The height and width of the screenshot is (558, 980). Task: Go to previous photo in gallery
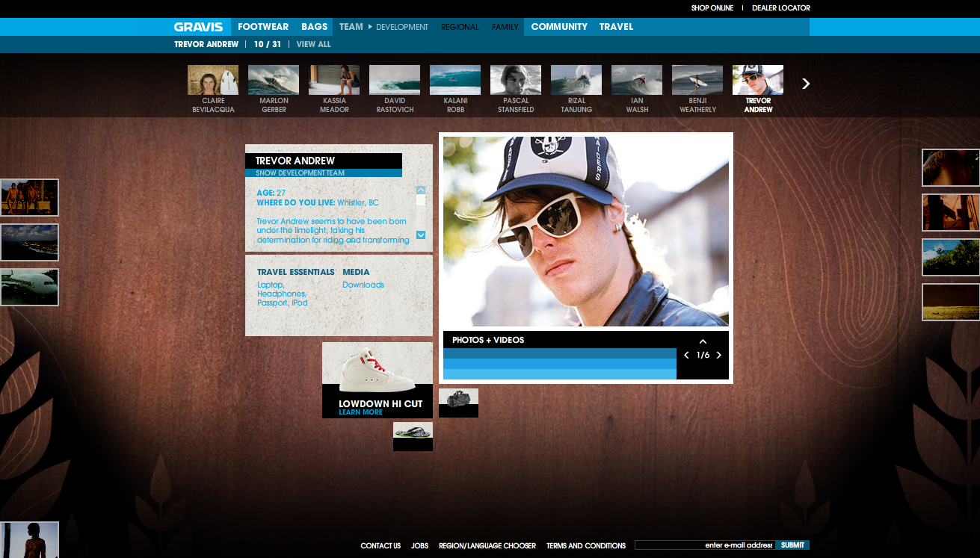686,356
